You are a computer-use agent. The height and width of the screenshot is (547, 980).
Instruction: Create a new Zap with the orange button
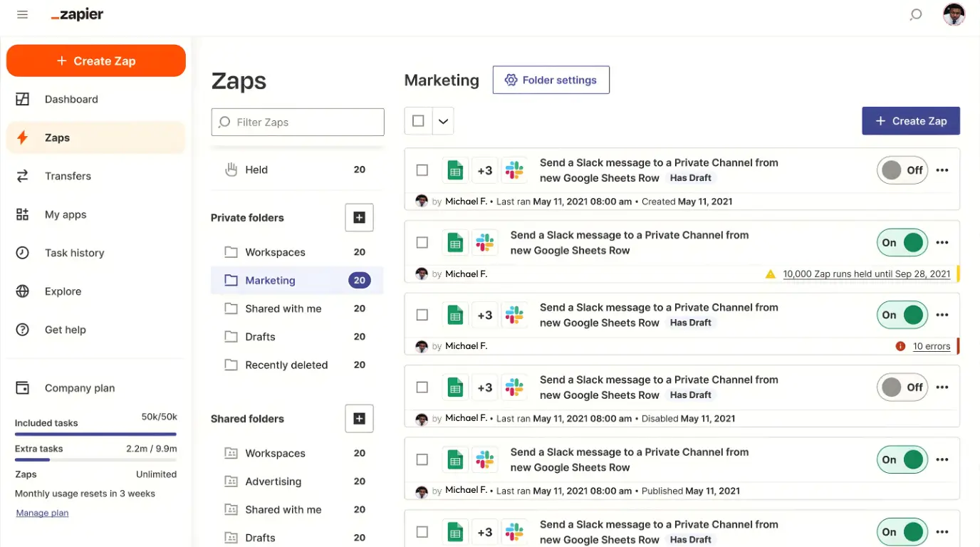click(x=95, y=61)
